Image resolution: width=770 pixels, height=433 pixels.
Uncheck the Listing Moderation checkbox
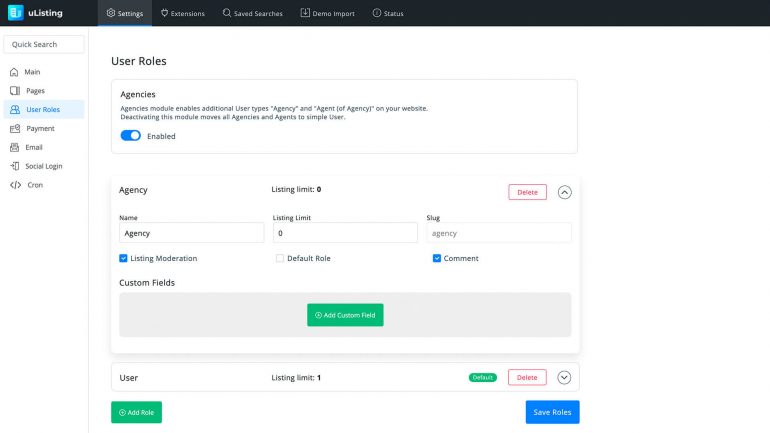(123, 258)
